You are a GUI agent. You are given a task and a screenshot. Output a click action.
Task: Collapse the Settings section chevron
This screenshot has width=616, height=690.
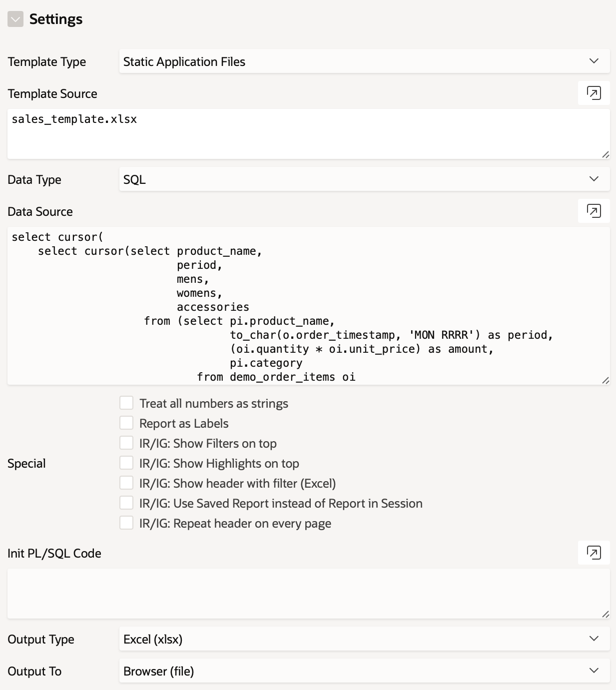[x=15, y=19]
